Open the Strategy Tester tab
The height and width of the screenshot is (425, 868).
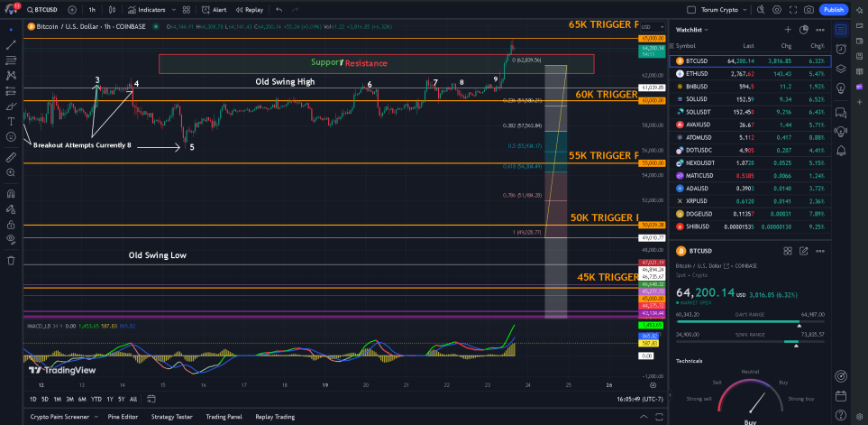(171, 417)
